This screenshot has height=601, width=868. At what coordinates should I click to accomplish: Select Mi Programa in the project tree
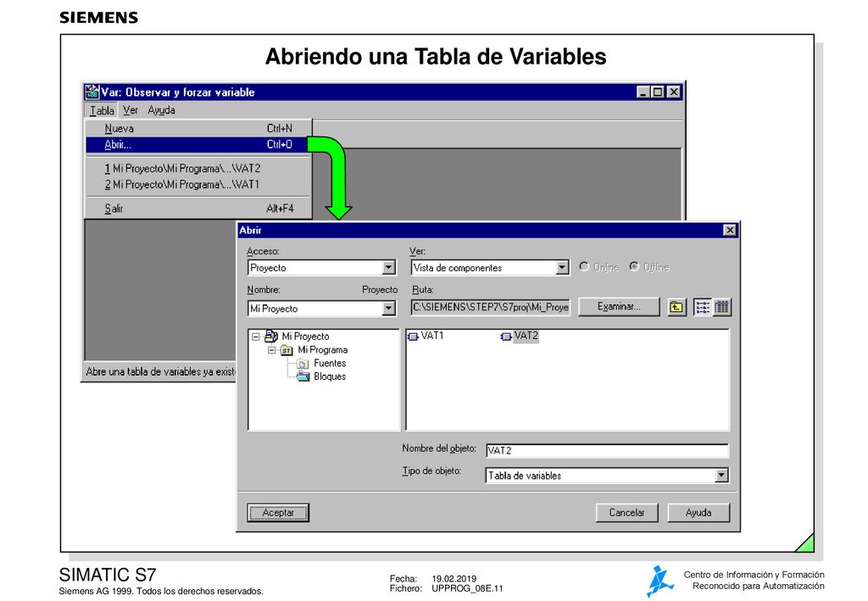pyautogui.click(x=322, y=350)
